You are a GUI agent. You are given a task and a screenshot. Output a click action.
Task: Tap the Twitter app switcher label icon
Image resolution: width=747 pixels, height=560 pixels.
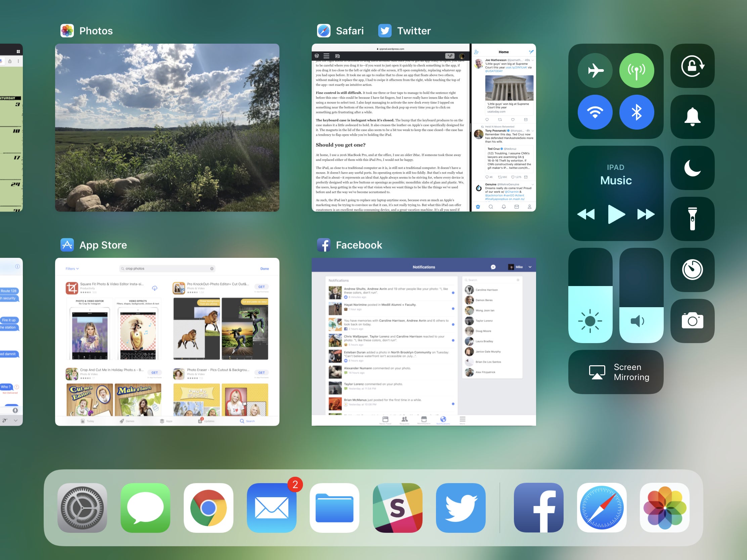tap(385, 31)
